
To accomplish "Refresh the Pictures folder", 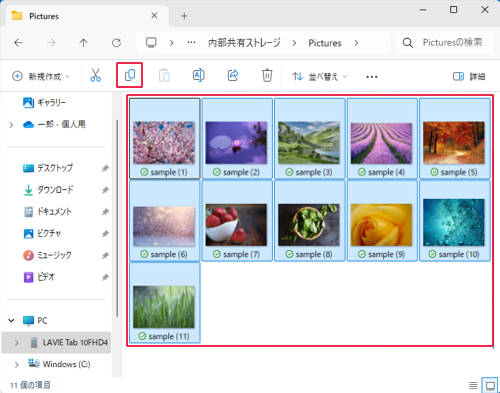I will point(116,43).
